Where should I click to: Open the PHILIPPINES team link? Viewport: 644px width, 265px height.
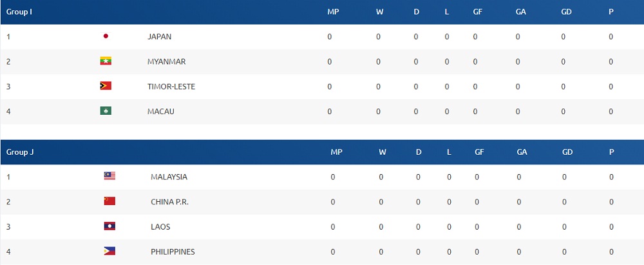point(173,251)
